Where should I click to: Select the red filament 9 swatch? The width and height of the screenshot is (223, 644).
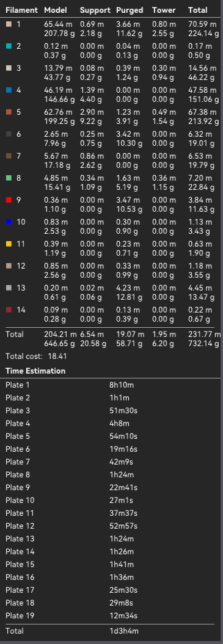[x=9, y=200]
